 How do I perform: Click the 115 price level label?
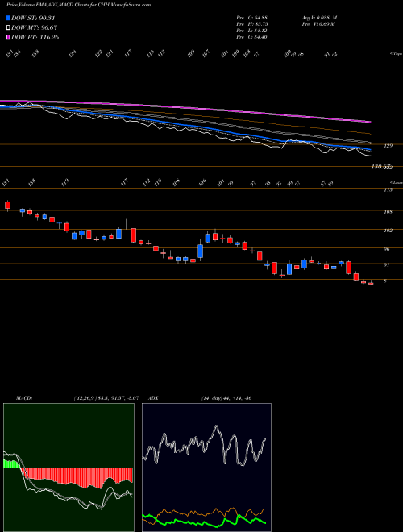(x=388, y=190)
